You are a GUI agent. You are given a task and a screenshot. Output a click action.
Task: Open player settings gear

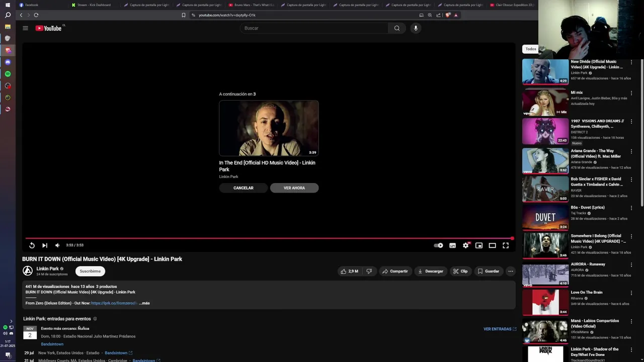466,245
